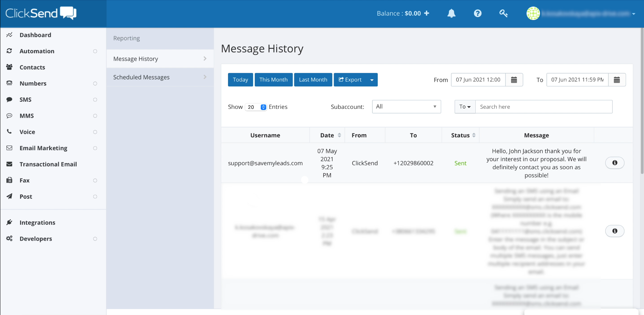Sort table by the Date column arrows
The width and height of the screenshot is (644, 315).
[x=339, y=135]
